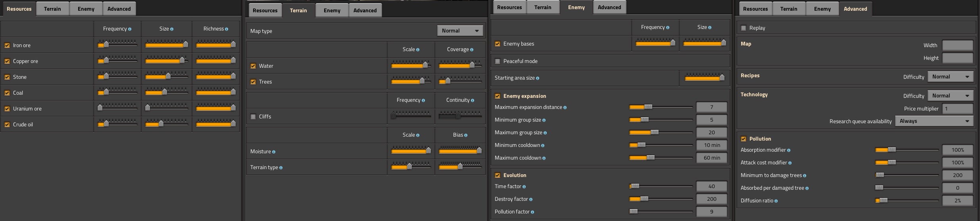This screenshot has width=980, height=221.
Task: Click the info icon beside Continuity
Action: (x=472, y=100)
